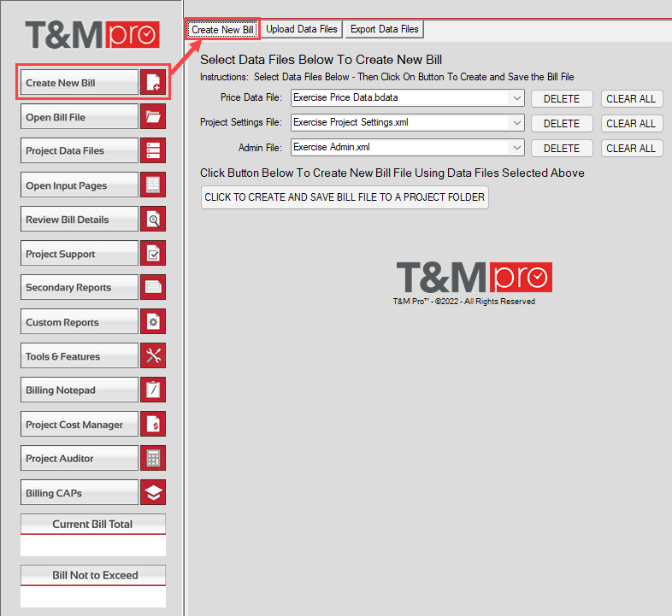
Task: Click the Tools & Features wrench icon
Action: [153, 355]
